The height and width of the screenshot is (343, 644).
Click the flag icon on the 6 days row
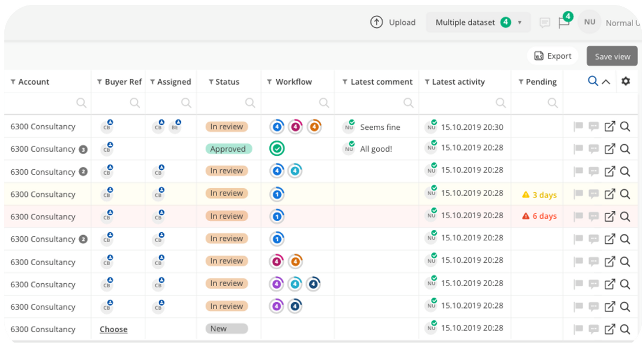pyautogui.click(x=578, y=216)
